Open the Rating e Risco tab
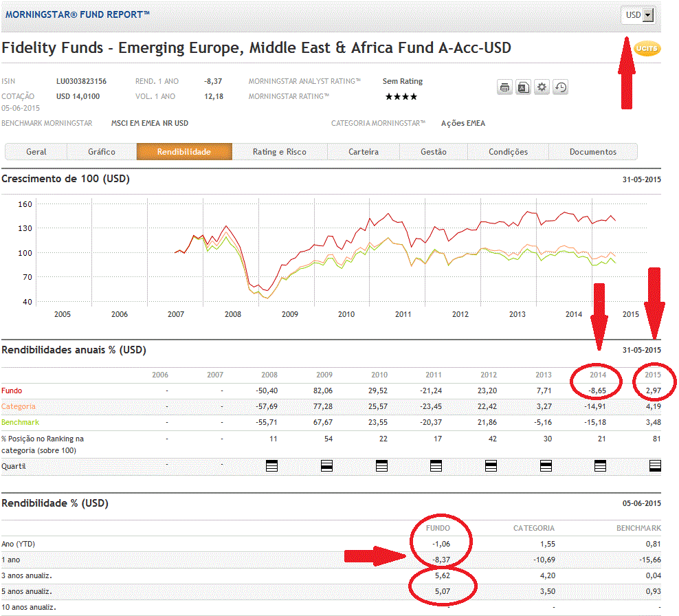This screenshot has width=679, height=616. pos(280,152)
